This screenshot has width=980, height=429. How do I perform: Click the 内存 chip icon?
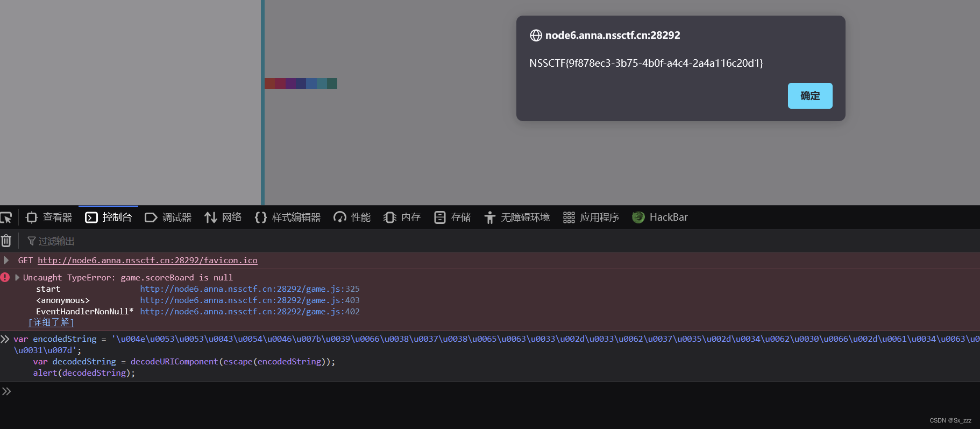coord(390,217)
